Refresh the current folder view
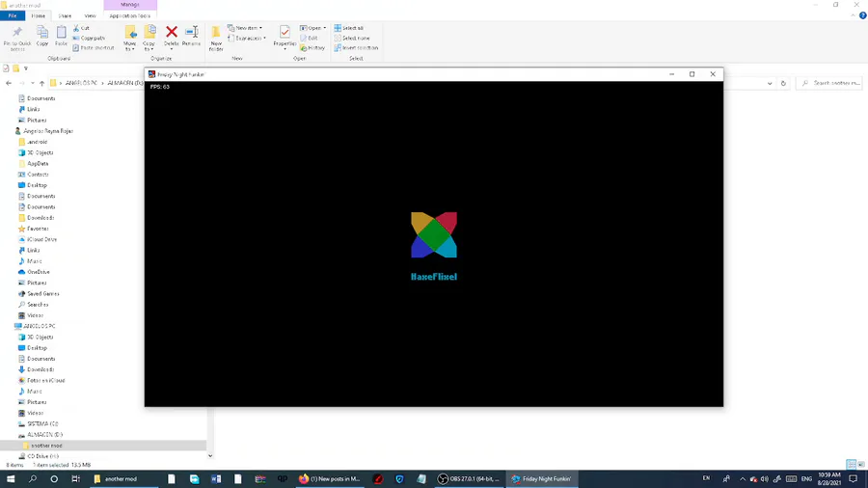 (x=783, y=83)
